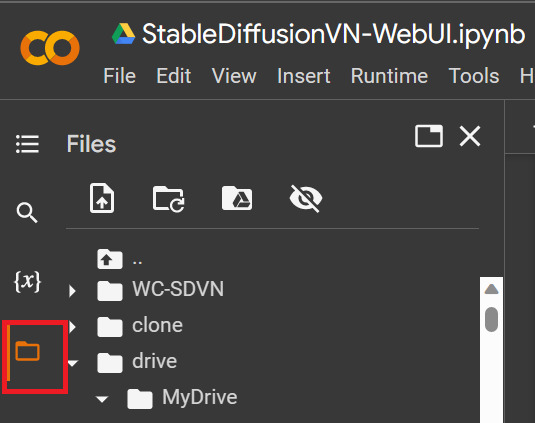
Task: Click the StableDiffusionVN-WebUI.ipynb notebook title
Action: [x=333, y=34]
